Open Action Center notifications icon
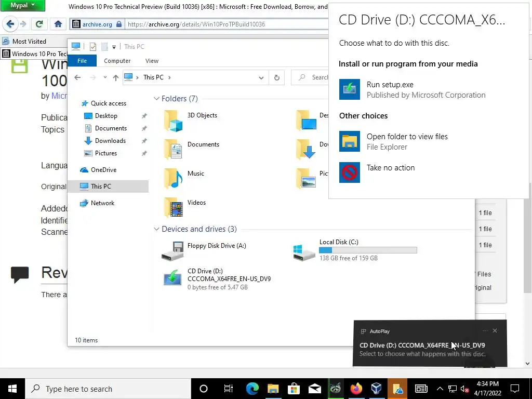This screenshot has height=399, width=532. [515, 389]
